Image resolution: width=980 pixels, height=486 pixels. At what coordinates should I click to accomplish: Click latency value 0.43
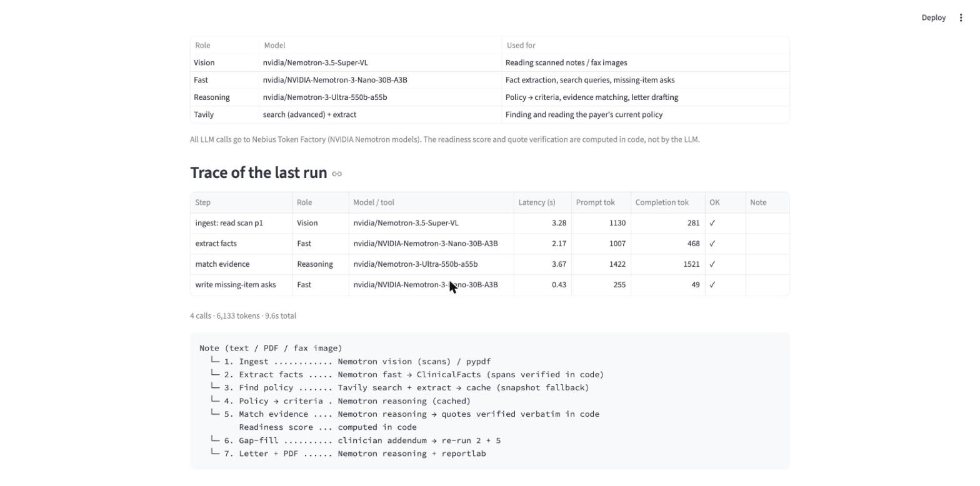click(x=542, y=285)
